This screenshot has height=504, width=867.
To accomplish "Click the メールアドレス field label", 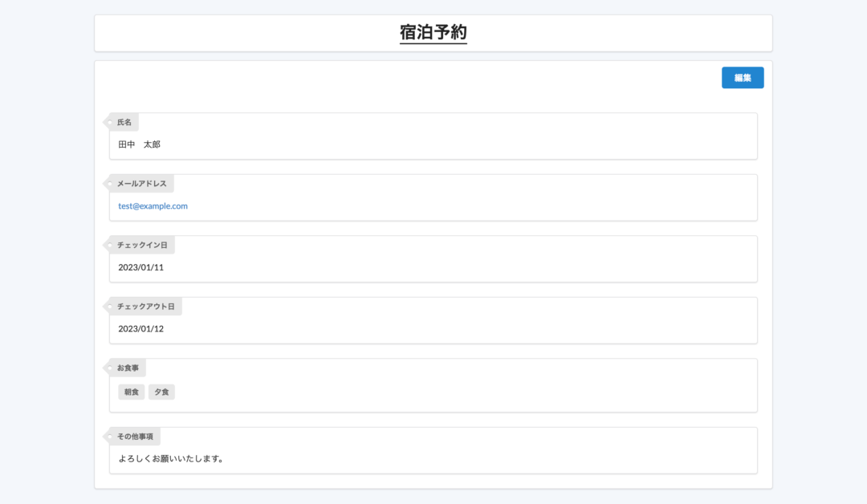I will tap(141, 184).
